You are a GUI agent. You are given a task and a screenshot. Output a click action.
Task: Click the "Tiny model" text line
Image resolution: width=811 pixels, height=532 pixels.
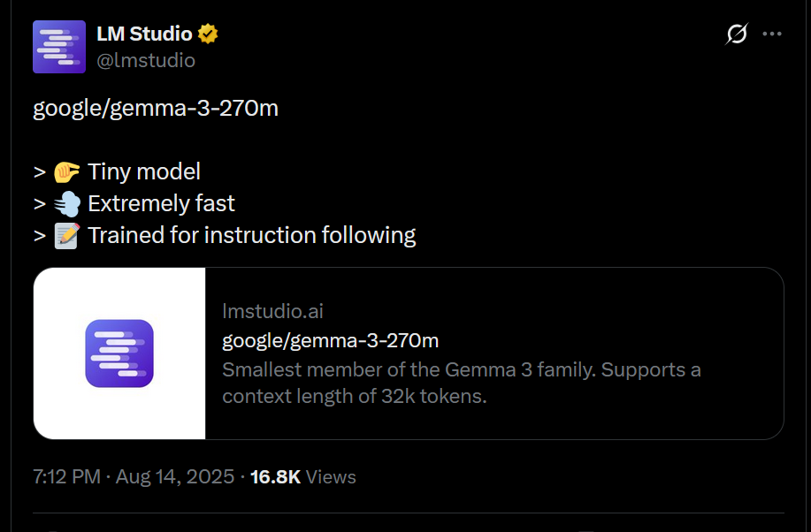[x=144, y=171]
